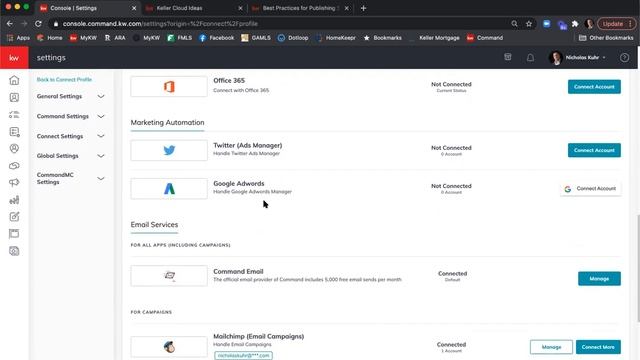Reload the page with the refresh icon
The image size is (640, 360).
click(38, 24)
